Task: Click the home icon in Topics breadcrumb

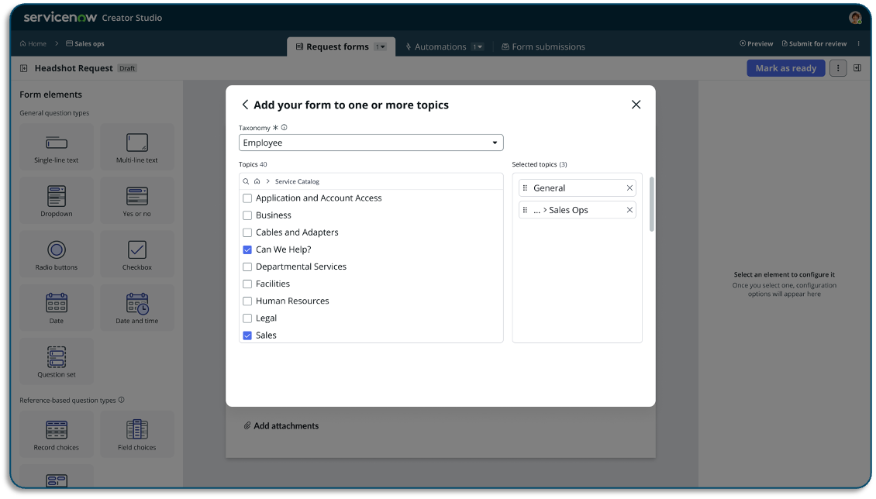Action: [x=257, y=181]
